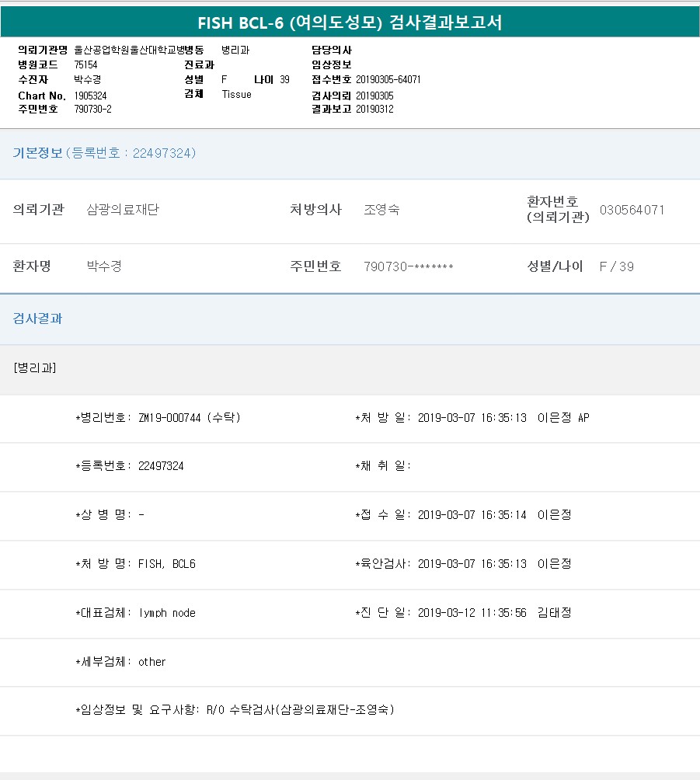Click the 담당의사 label
Viewport: 700px width, 780px height.
(331, 50)
